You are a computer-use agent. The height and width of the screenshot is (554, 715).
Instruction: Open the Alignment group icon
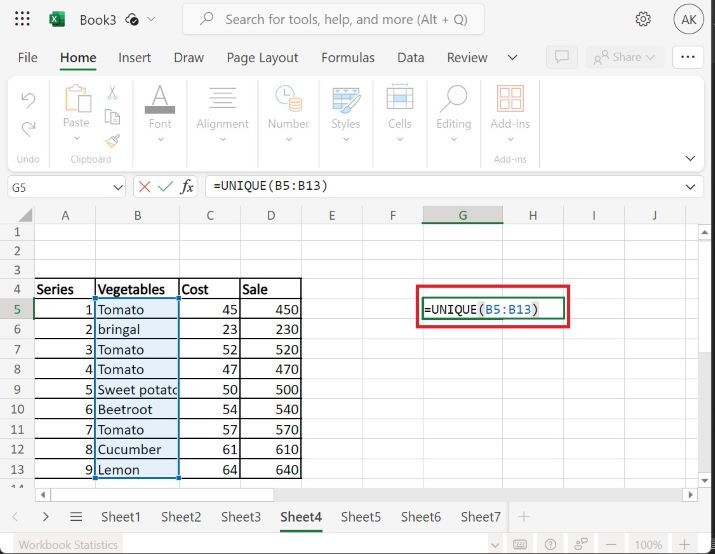[223, 98]
